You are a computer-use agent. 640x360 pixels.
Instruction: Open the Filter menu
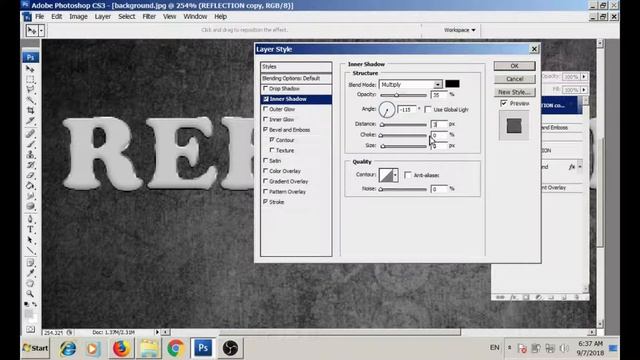[149, 17]
